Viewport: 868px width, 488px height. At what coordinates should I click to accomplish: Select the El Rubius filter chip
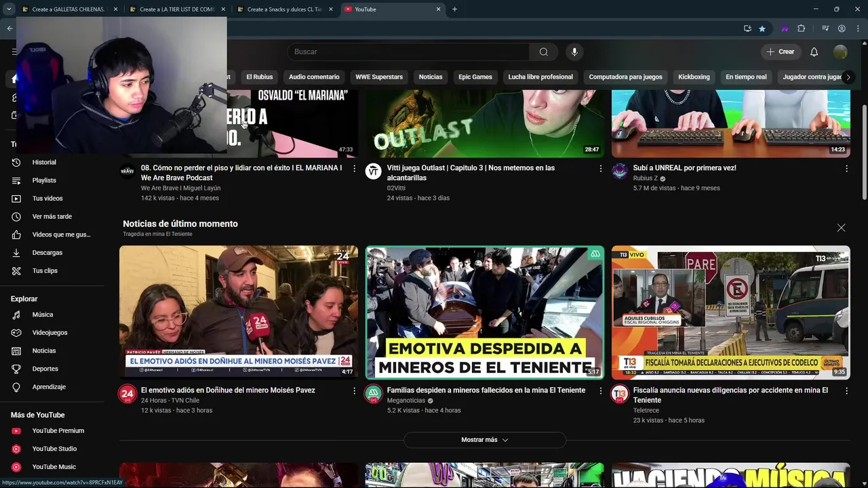click(x=259, y=77)
